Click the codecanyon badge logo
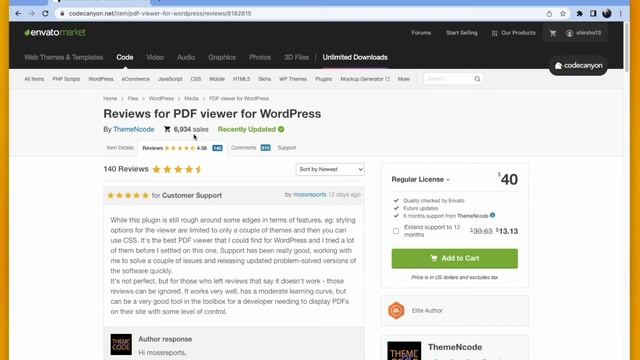Screen dimensions: 640x360 point(578,65)
